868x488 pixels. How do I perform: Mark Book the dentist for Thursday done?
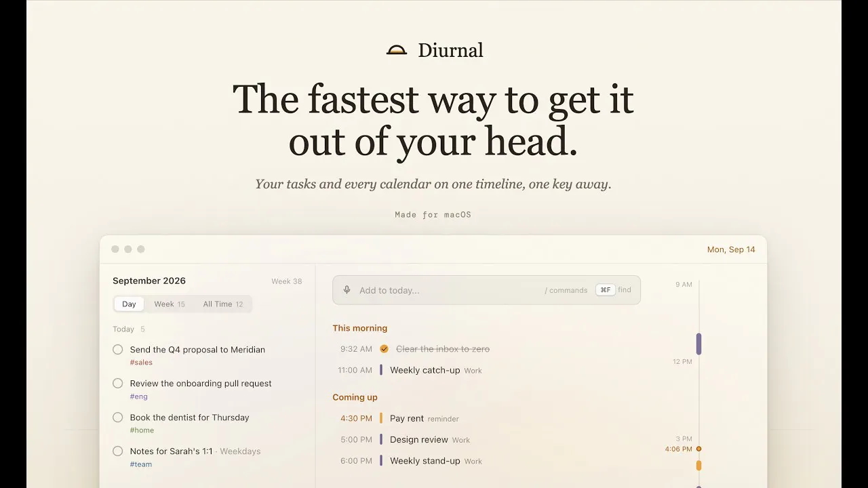(118, 418)
